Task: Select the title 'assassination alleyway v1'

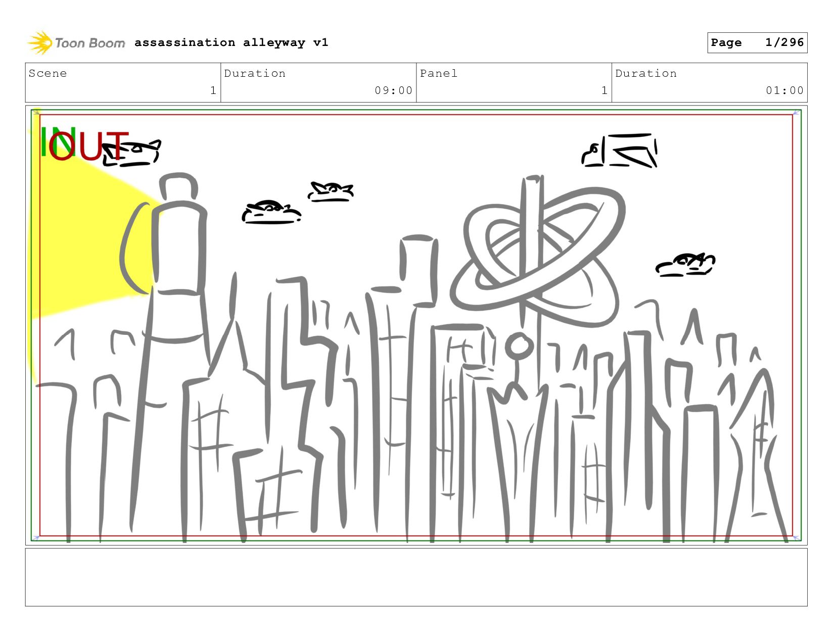Action: 231,42
